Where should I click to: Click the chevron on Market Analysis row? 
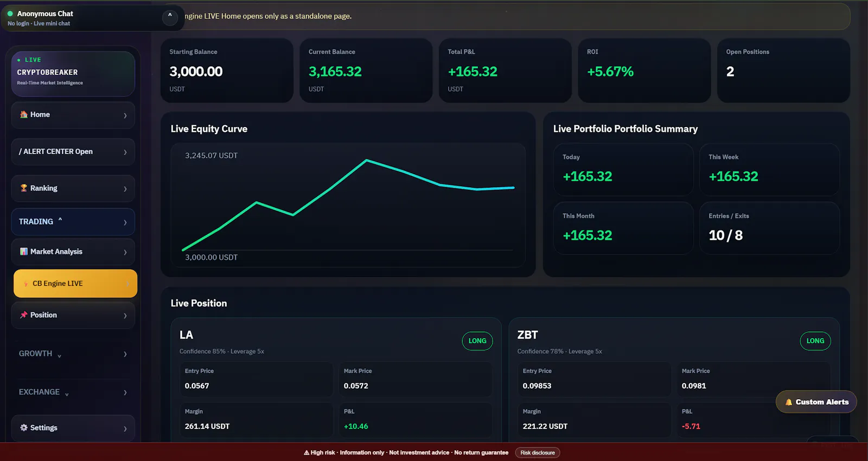point(125,252)
